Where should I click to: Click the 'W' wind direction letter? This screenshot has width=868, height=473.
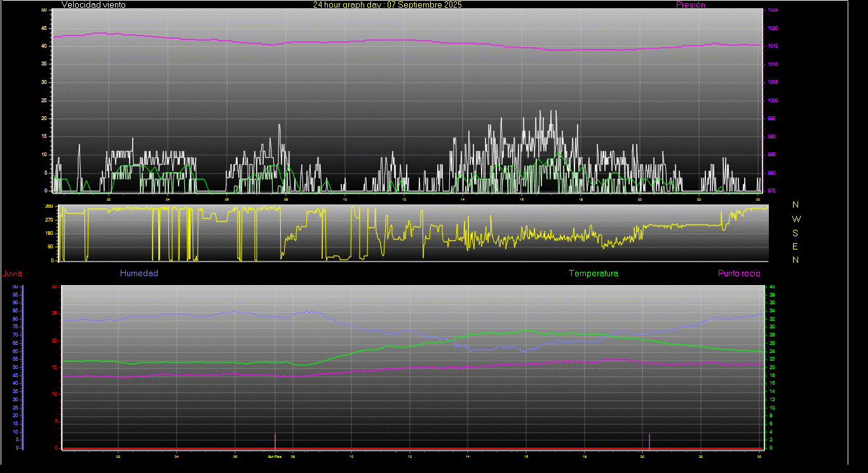(797, 219)
